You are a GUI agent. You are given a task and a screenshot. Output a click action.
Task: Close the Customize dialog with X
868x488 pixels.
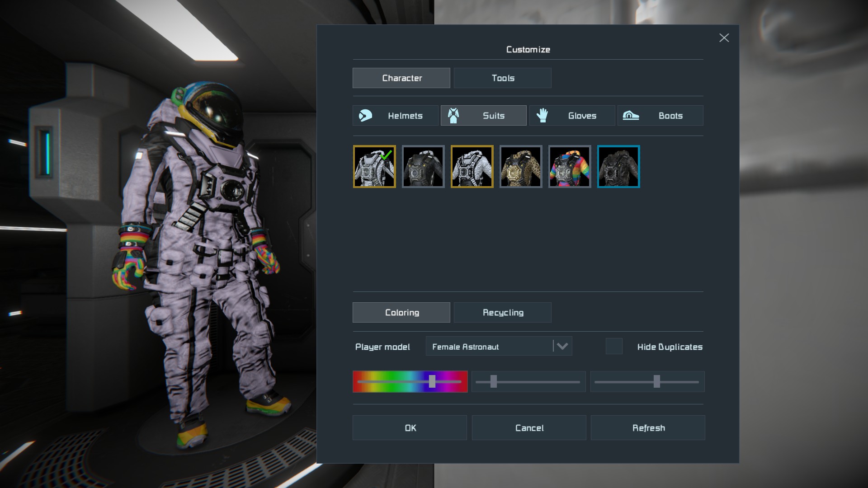point(724,38)
